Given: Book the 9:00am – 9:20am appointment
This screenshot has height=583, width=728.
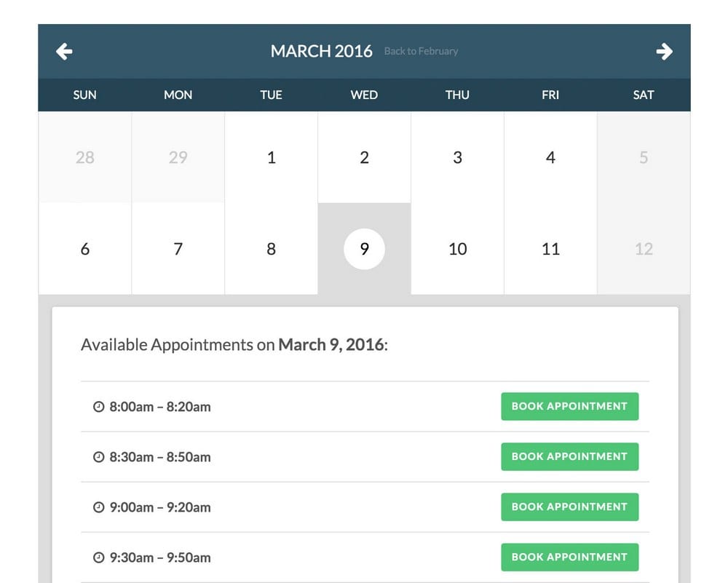Looking at the screenshot, I should (x=570, y=507).
